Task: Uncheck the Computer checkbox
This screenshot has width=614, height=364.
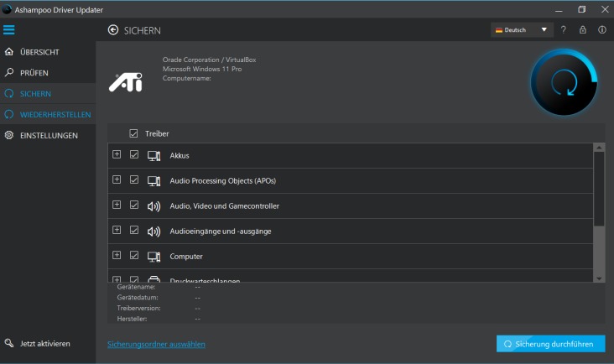Action: (x=134, y=255)
